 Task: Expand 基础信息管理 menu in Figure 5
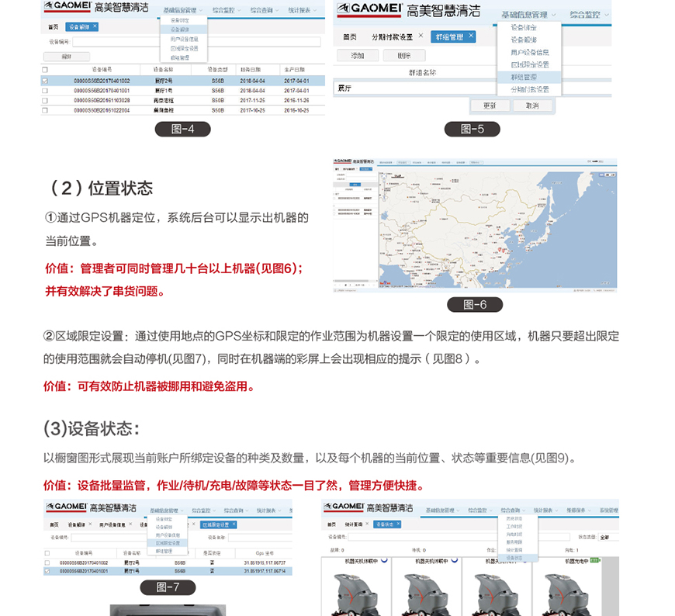[528, 15]
